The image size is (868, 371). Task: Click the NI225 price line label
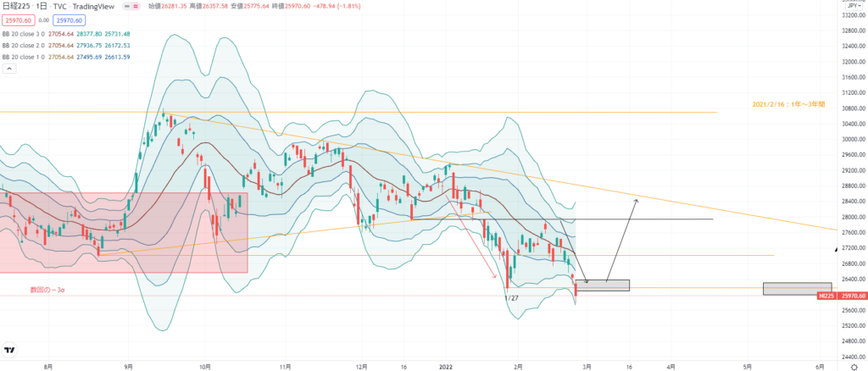[x=826, y=296]
